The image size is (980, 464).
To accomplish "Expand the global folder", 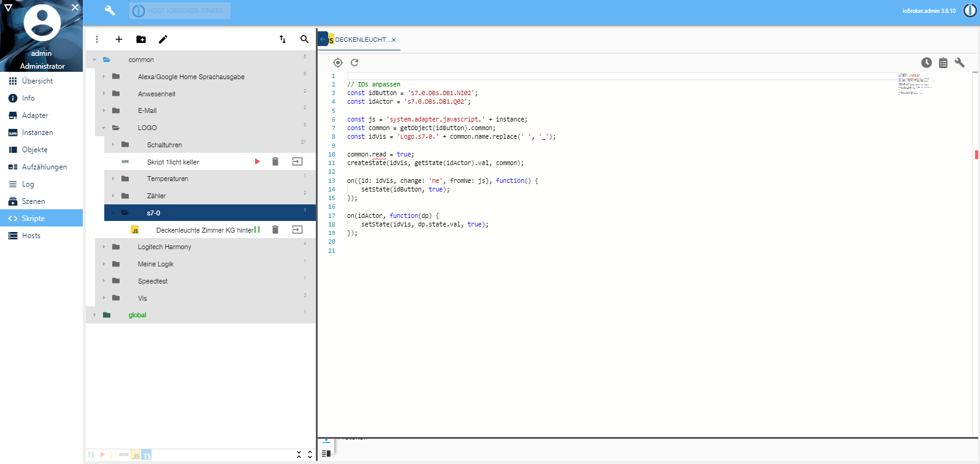I will [94, 315].
